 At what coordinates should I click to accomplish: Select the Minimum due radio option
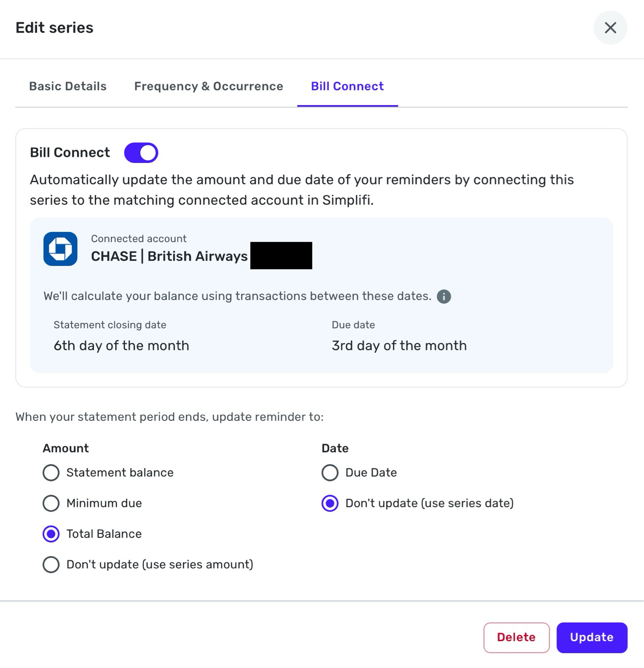[x=51, y=503]
